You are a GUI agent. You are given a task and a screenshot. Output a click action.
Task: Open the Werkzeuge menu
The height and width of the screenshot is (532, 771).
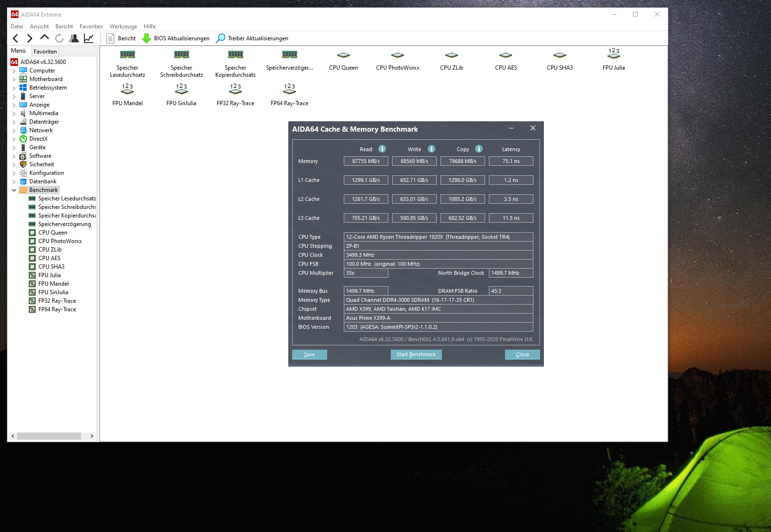point(123,27)
